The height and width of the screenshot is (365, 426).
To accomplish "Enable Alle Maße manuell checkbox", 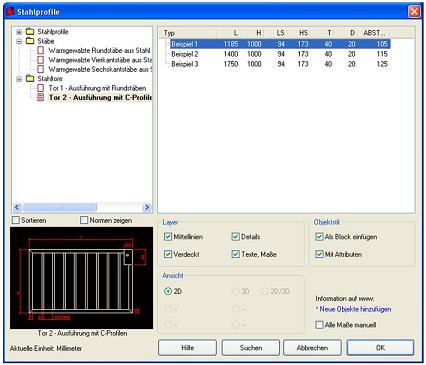I will [319, 325].
